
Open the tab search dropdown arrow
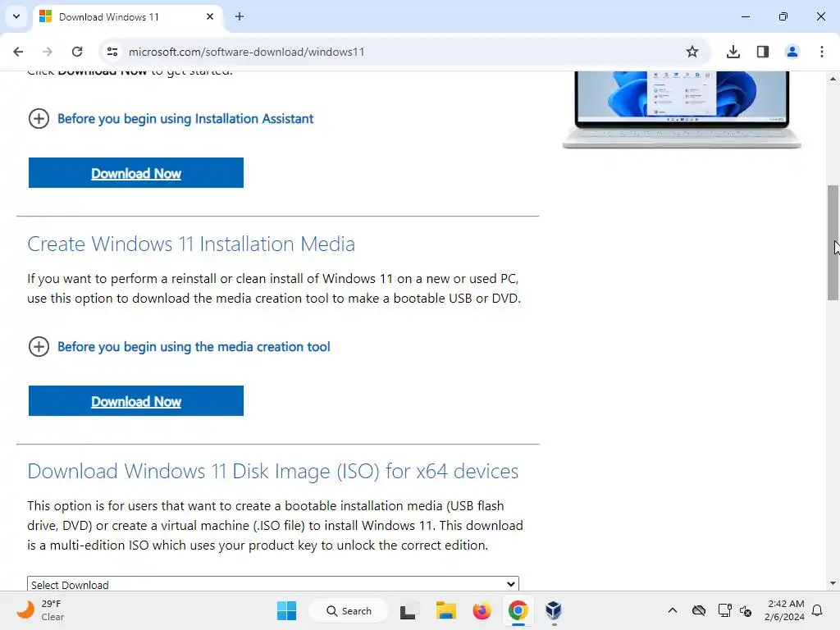click(16, 16)
